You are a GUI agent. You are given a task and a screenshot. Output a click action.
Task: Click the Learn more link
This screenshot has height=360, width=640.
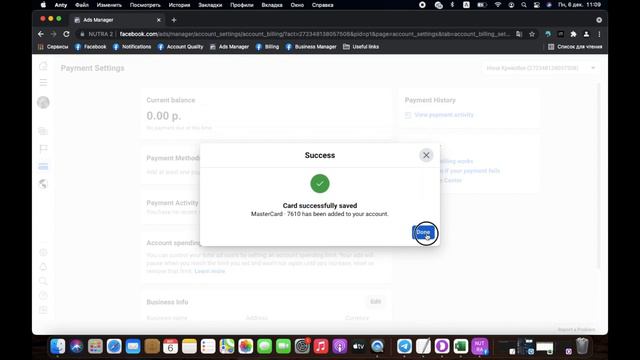coord(210,271)
